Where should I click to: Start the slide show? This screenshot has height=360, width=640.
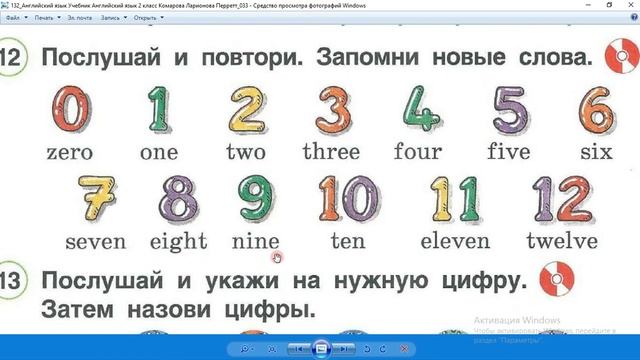(321, 349)
